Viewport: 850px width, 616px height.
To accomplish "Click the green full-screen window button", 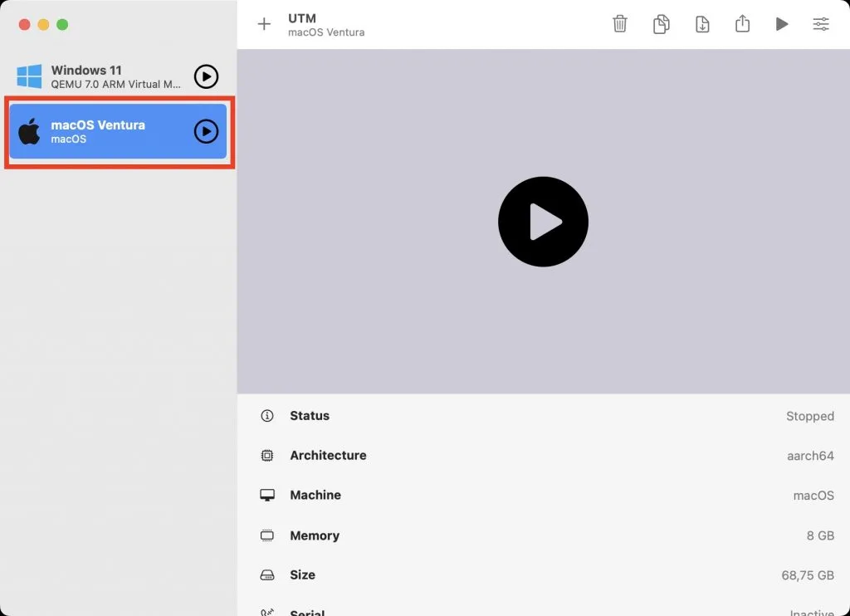I will [x=62, y=24].
